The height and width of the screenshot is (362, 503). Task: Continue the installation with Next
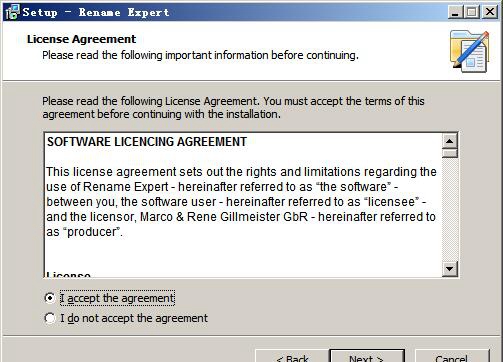coord(367,356)
